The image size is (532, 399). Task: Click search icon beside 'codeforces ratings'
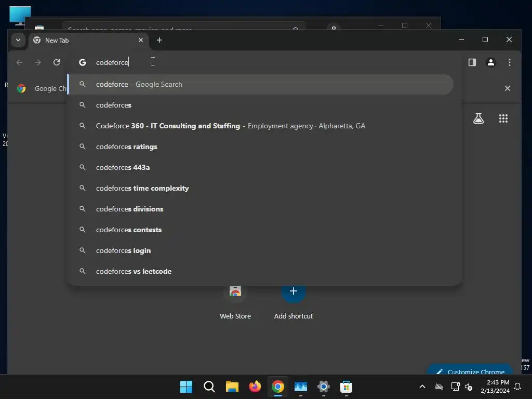pos(83,147)
